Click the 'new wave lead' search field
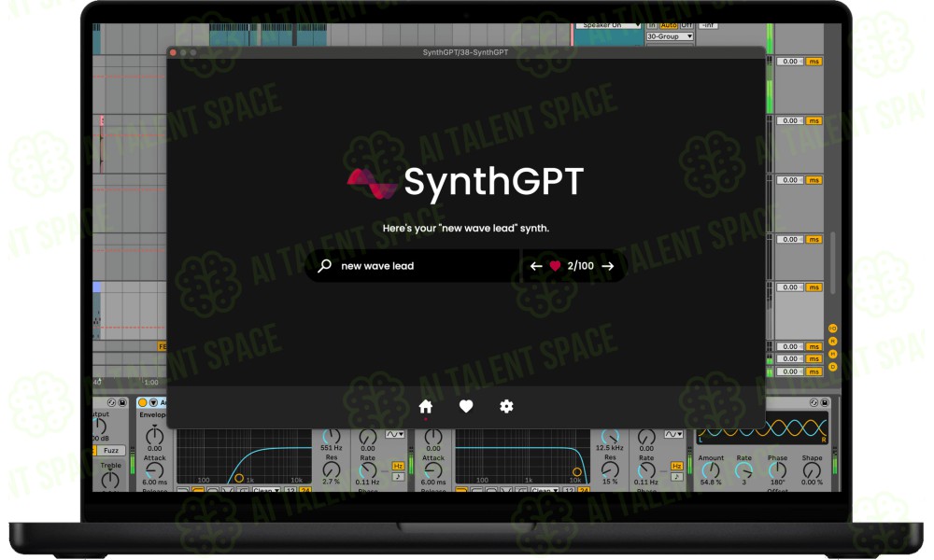 coord(412,265)
